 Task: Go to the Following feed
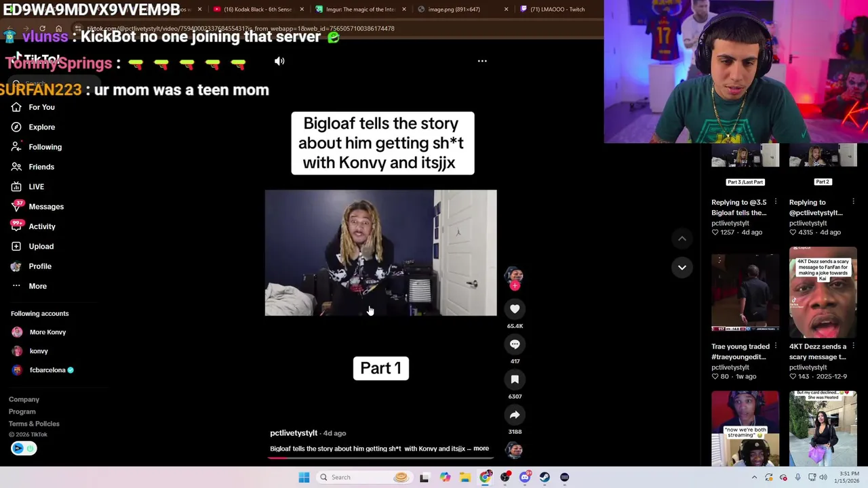[37, 147]
